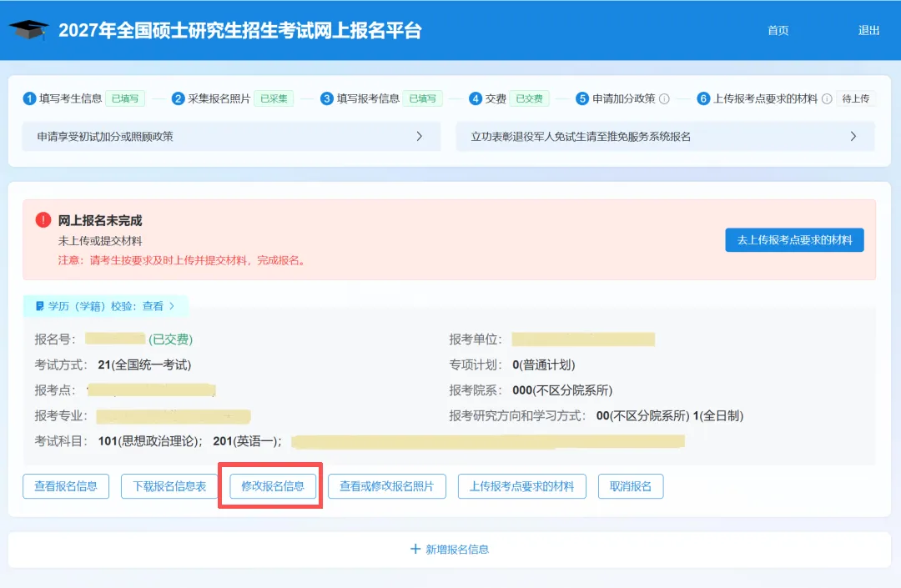The width and height of the screenshot is (901, 588).
Task: Open step 填写考生信息
Action: click(71, 98)
